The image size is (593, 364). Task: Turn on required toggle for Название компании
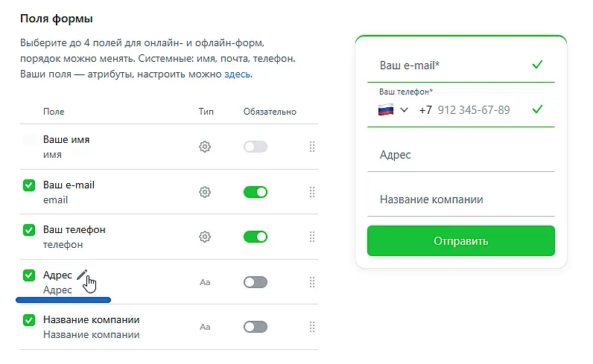(x=255, y=327)
